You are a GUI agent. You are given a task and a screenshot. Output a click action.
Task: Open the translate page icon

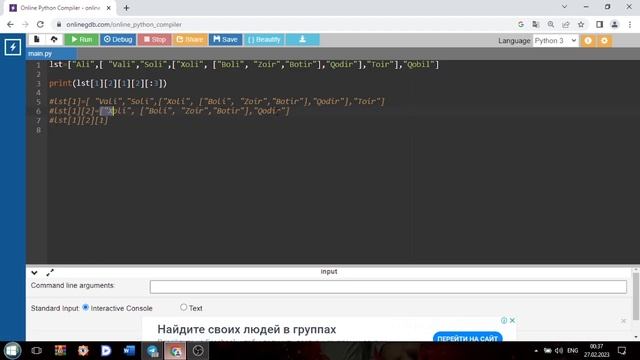point(536,24)
